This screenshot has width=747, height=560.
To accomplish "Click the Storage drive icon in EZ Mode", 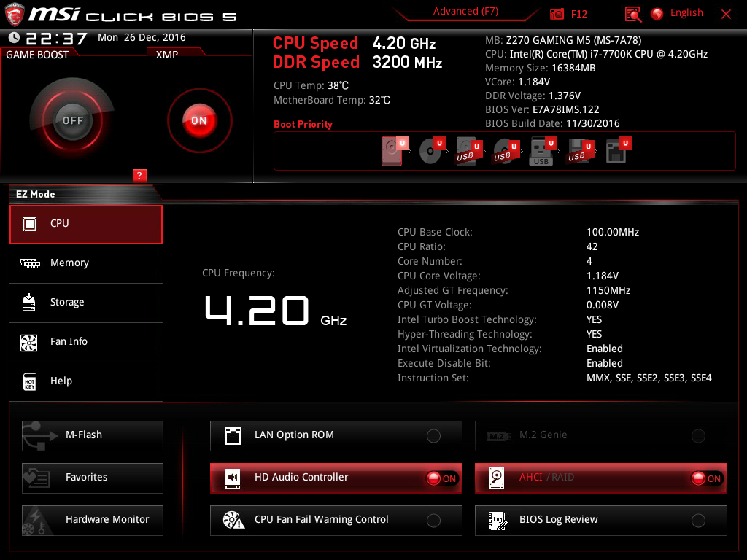I will click(x=29, y=302).
